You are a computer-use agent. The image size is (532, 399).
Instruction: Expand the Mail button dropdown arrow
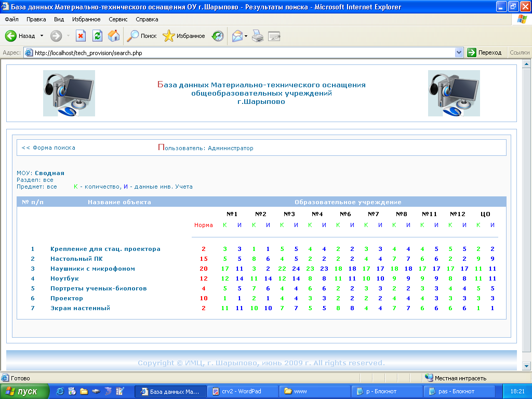tap(246, 36)
